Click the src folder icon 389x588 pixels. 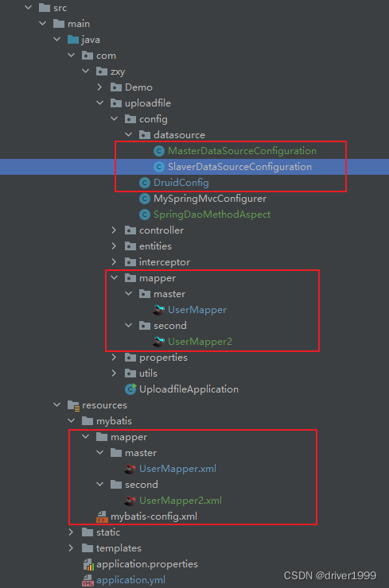click(x=45, y=7)
